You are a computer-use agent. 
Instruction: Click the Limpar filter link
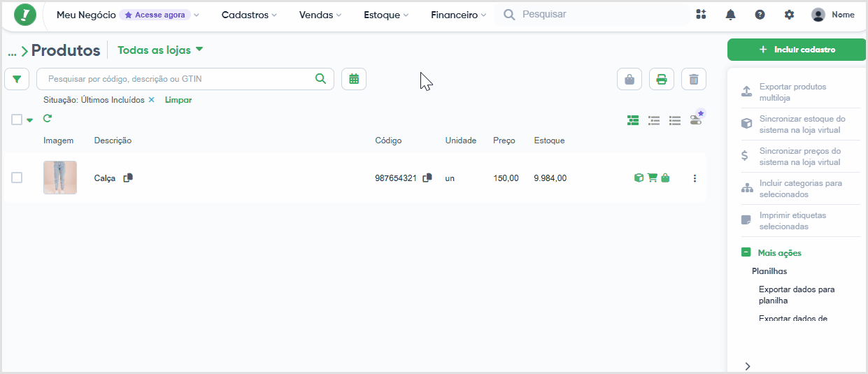pos(178,100)
